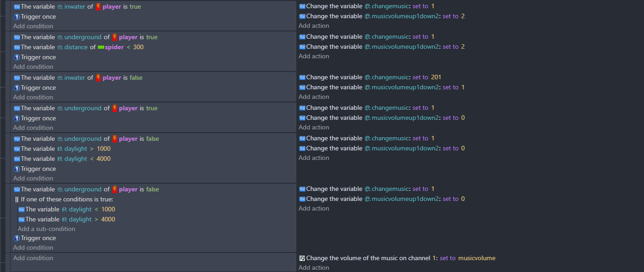Click the OR icon beside 'If one of these conditions is true'
644x272 pixels.
click(17, 200)
